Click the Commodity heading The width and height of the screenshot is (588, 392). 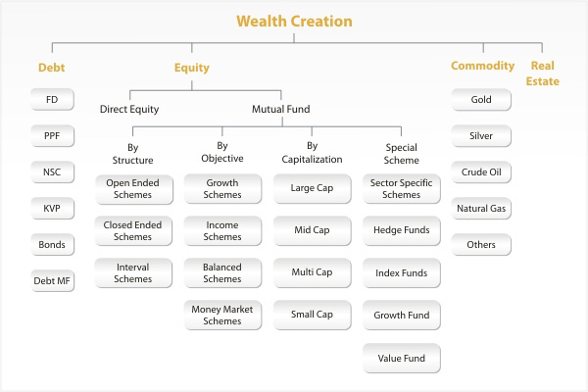(x=482, y=66)
